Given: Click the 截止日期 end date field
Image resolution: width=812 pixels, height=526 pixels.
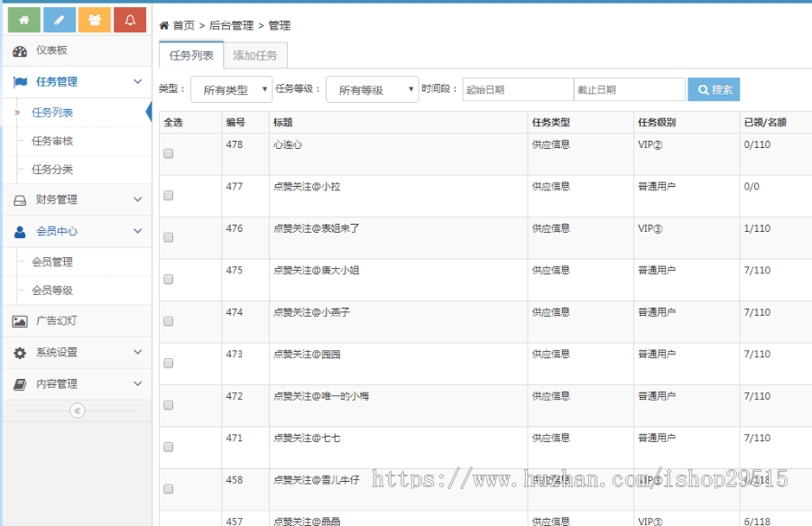Looking at the screenshot, I should 629,90.
